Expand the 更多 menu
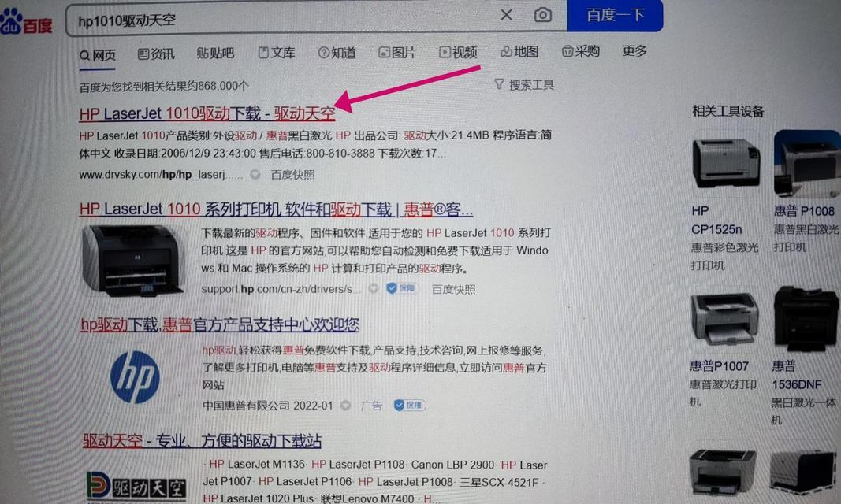 (634, 51)
